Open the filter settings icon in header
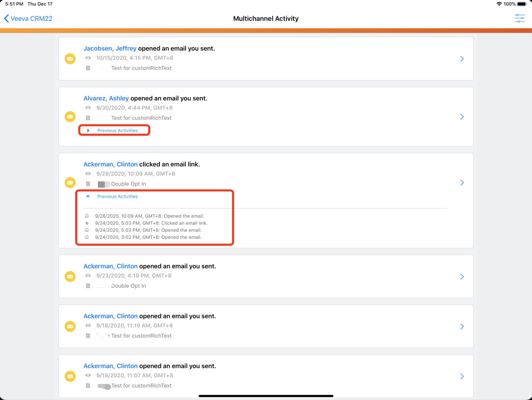Screen dimensions: 532x400 click(519, 19)
